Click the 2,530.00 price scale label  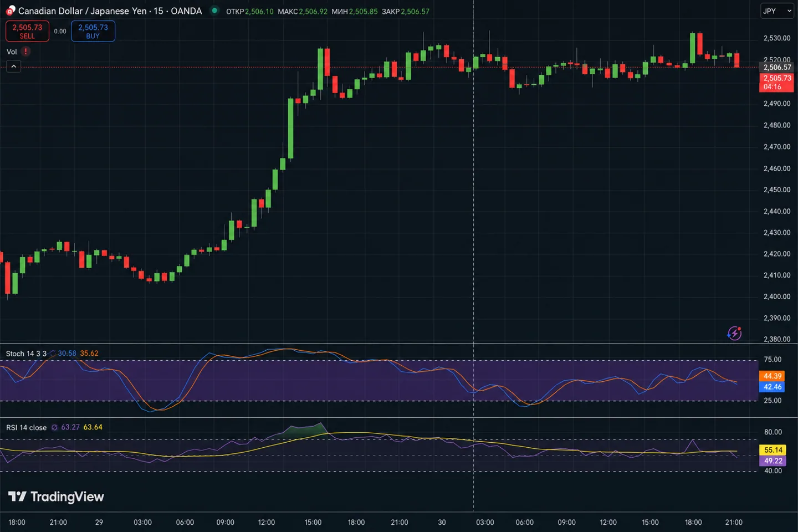(777, 38)
